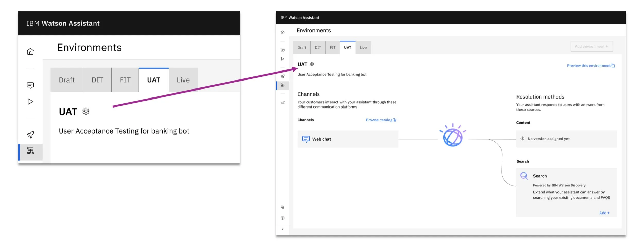This screenshot has width=644, height=249.
Task: Click 'User Acceptance Testing for banking bot' in right window
Action: tap(332, 74)
